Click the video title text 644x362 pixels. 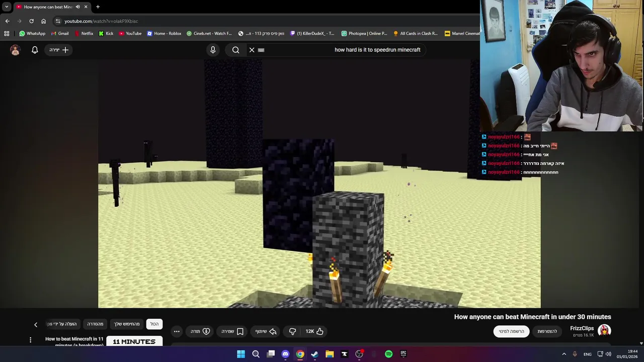[x=532, y=317]
